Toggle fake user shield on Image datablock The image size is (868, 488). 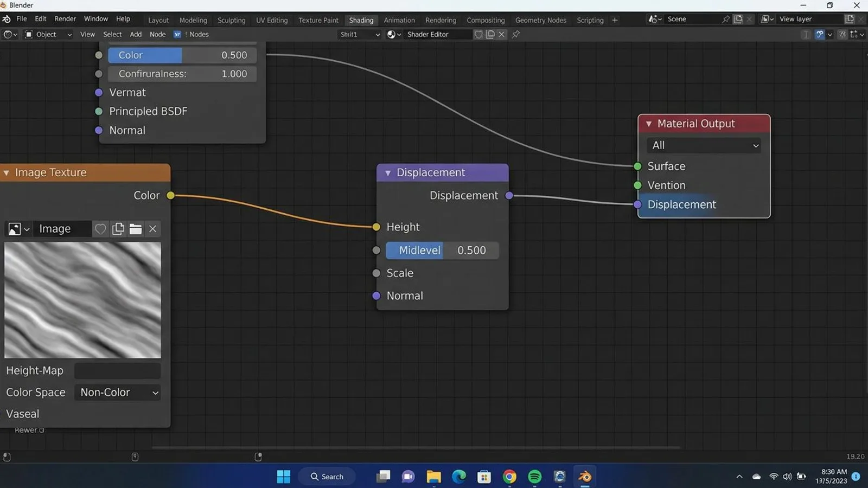[100, 229]
